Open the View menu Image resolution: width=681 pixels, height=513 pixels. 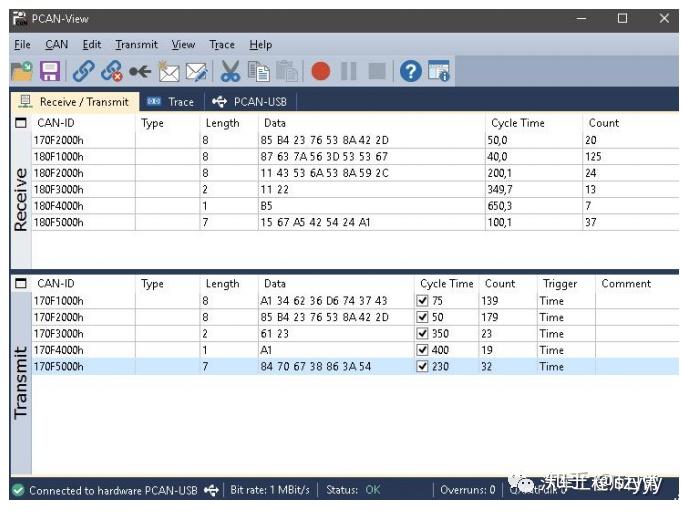(183, 44)
